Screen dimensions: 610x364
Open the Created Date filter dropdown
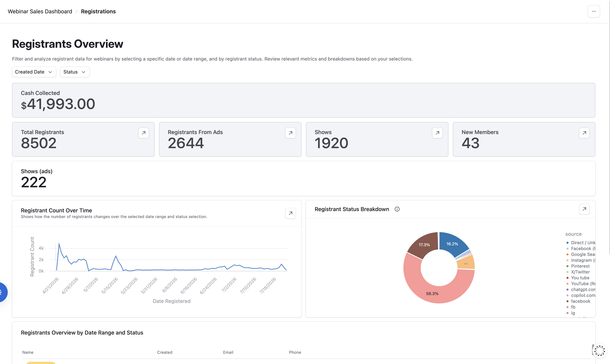(34, 72)
